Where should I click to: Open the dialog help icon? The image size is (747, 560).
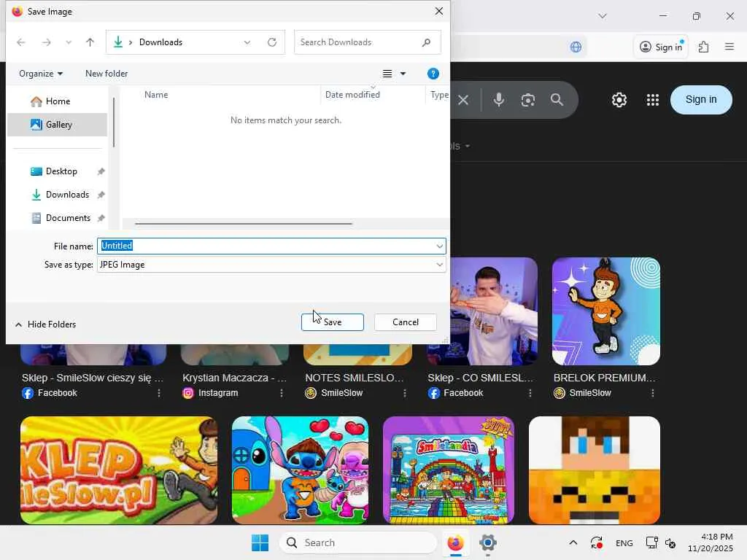[x=433, y=74]
